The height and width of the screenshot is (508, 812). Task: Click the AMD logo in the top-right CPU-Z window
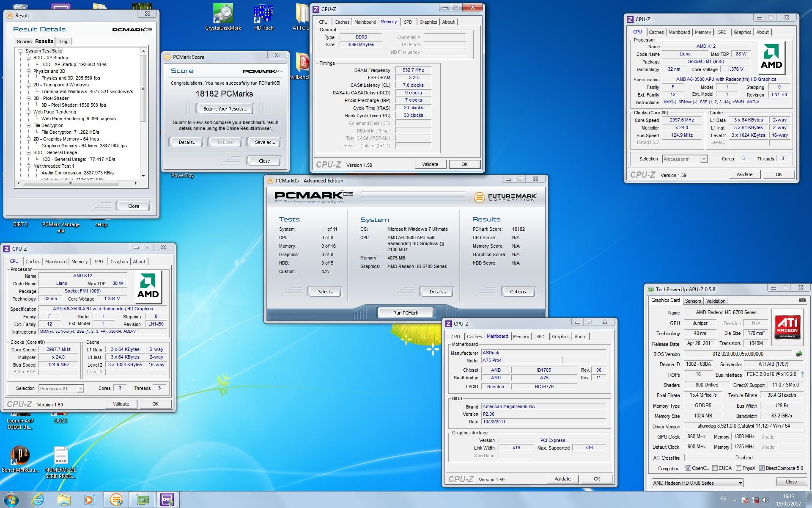[771, 57]
